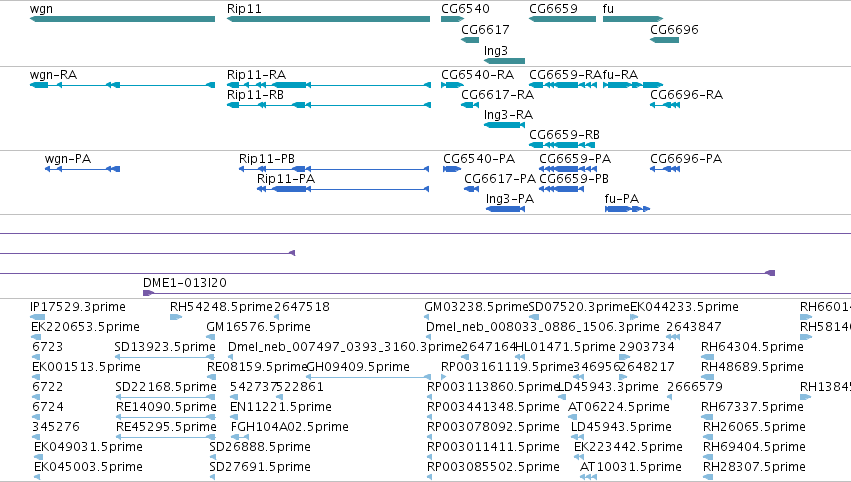Select the LD45943.5prime EST label
The height and width of the screenshot is (482, 851).
click(621, 428)
